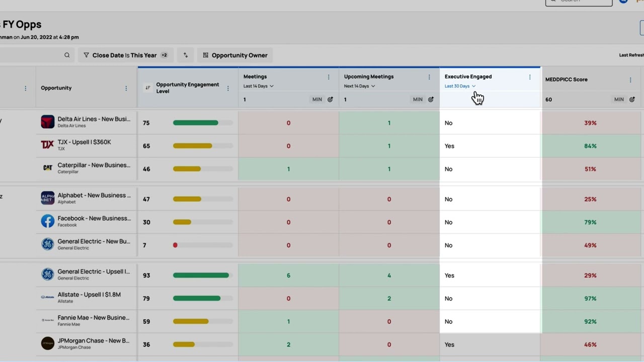Click target icon in Meetings column header
The height and width of the screenshot is (362, 644).
tap(331, 100)
